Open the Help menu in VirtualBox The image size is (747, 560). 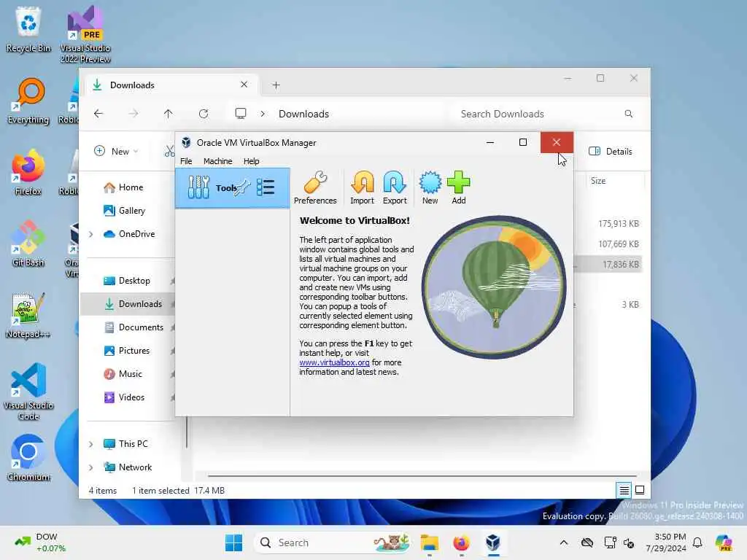[251, 161]
